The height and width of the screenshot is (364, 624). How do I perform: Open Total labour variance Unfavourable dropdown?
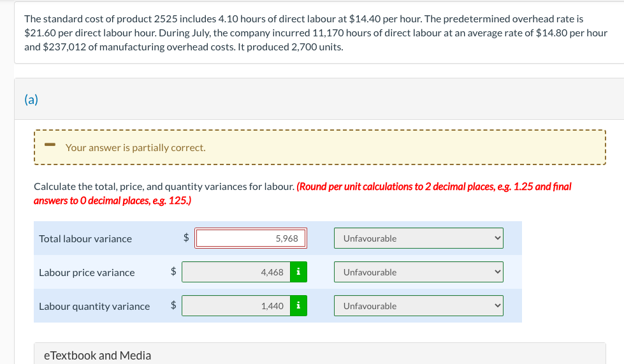pyautogui.click(x=419, y=238)
